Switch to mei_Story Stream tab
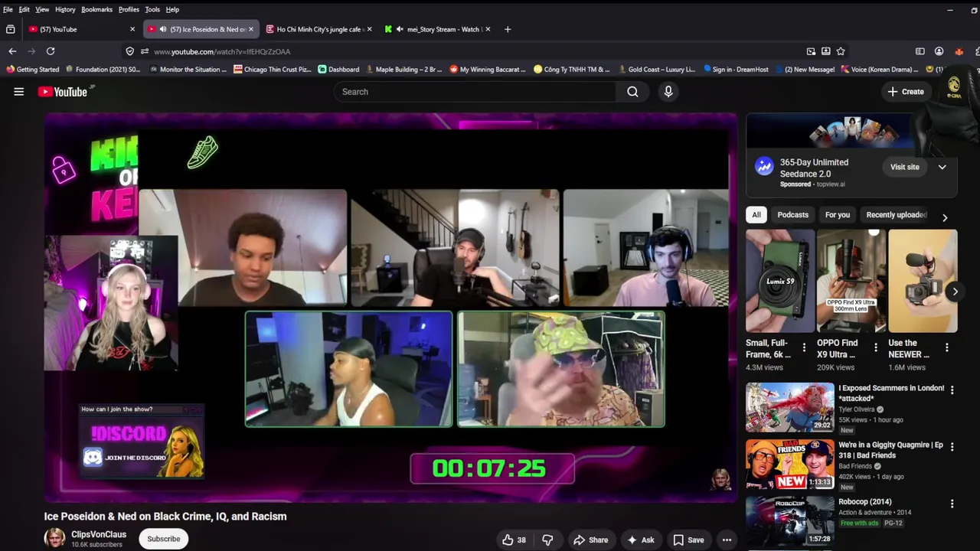980x551 pixels. [x=439, y=29]
